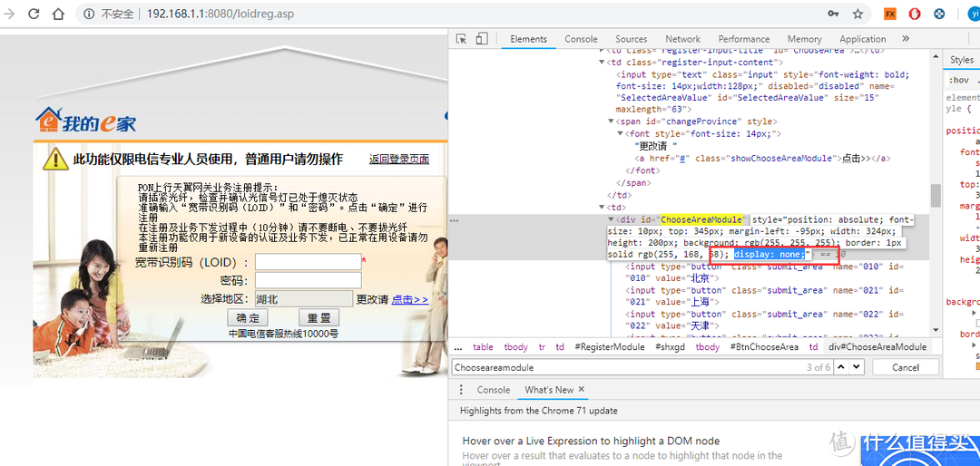Image resolution: width=980 pixels, height=466 pixels.
Task: Open the Application tab
Action: 863,39
